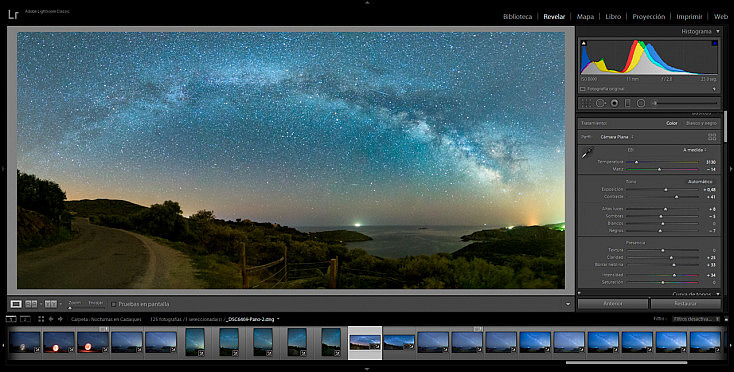734x372 pixels.
Task: Click the Contraste slider handle
Action: tap(676, 197)
